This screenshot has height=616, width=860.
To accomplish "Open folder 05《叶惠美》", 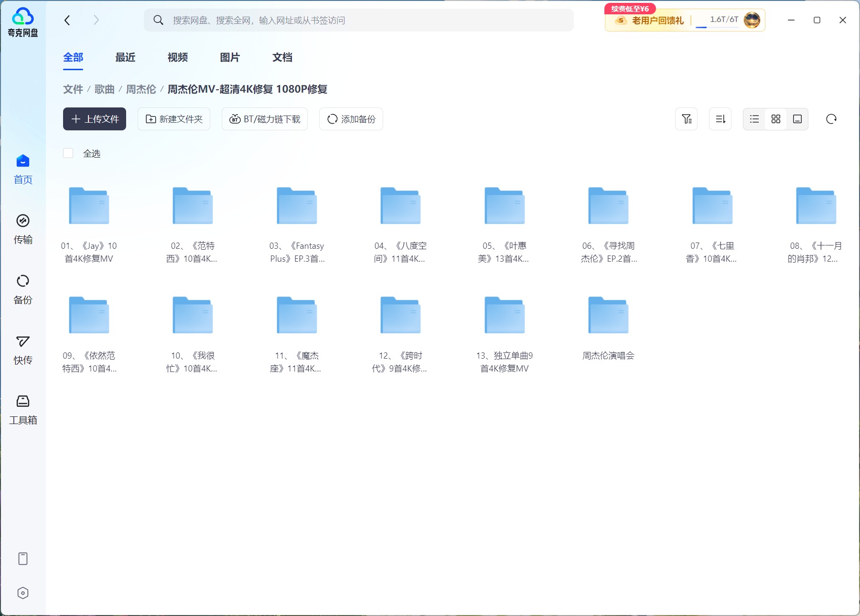I will (505, 224).
